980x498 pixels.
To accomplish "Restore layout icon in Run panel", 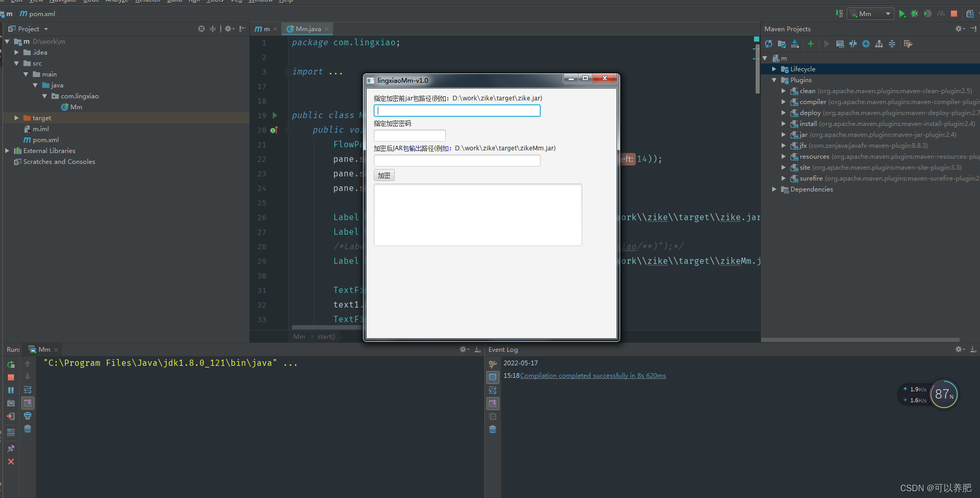I will pos(11,432).
